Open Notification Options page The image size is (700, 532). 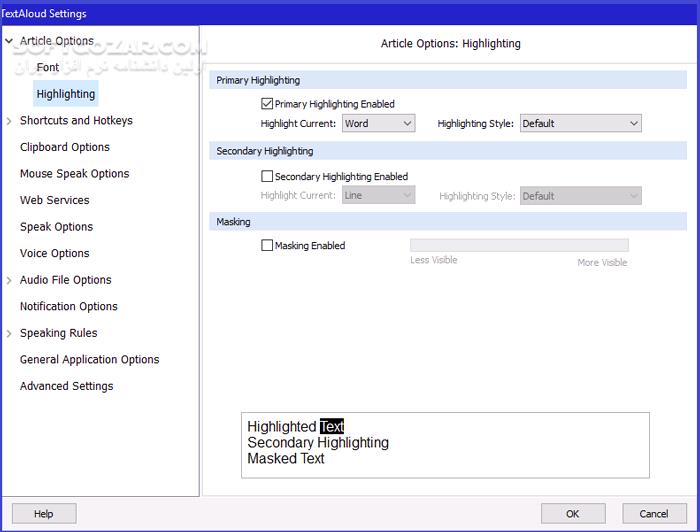(x=69, y=307)
